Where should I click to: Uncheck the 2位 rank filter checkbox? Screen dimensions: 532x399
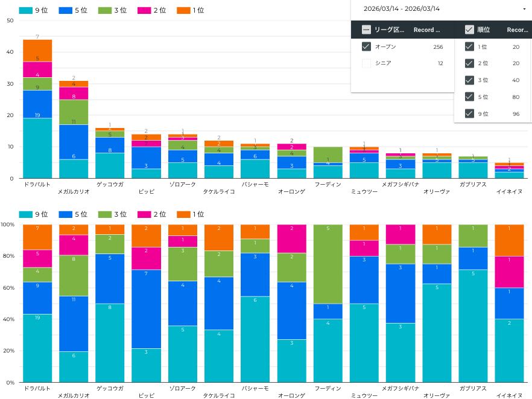pos(469,63)
